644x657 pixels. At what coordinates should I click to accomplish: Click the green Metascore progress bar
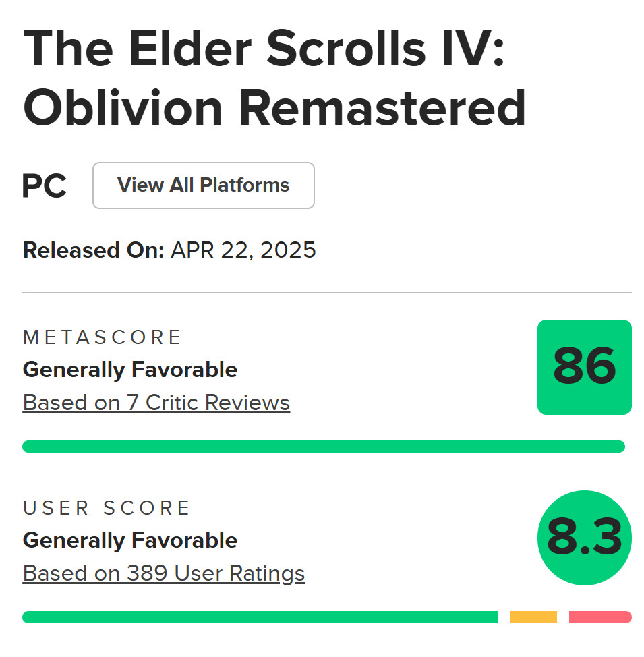(x=324, y=447)
